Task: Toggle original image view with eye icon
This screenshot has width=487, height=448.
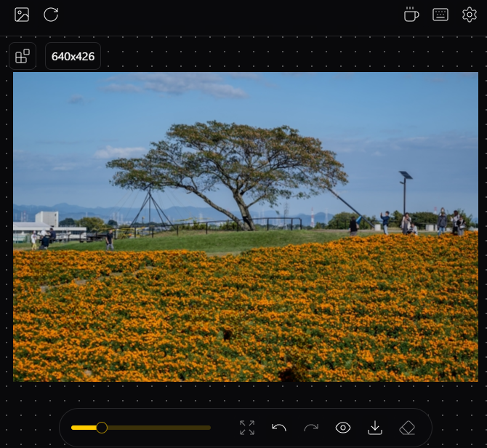Action: [343, 428]
